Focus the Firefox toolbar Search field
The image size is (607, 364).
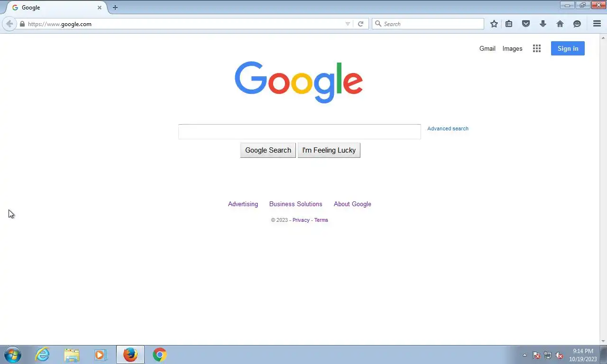coord(428,24)
